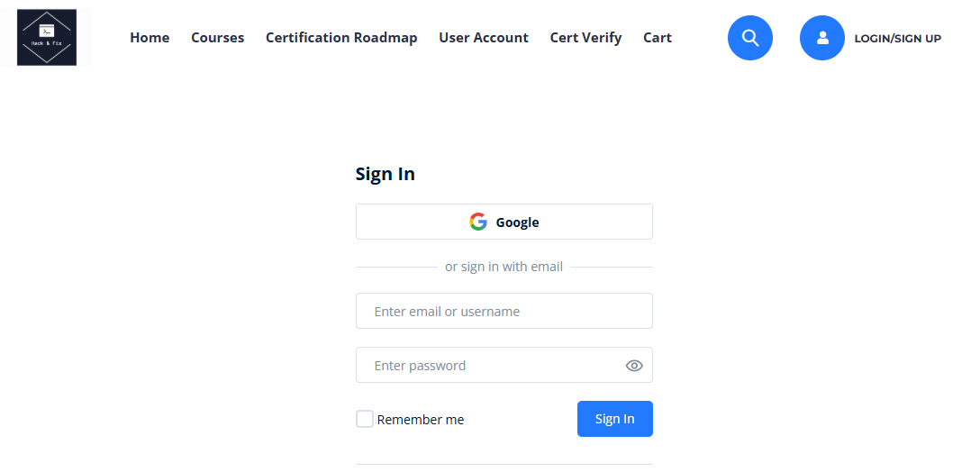
Task: Click the Sign In heading
Action: coord(386,174)
